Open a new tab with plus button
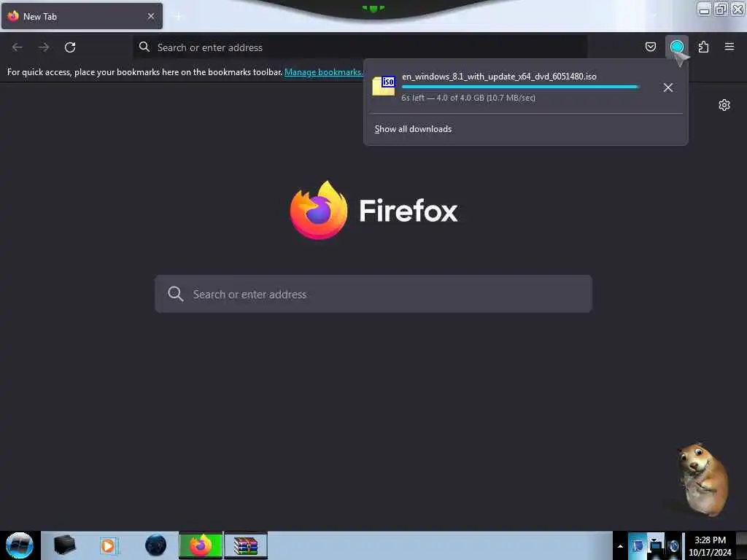 (178, 17)
